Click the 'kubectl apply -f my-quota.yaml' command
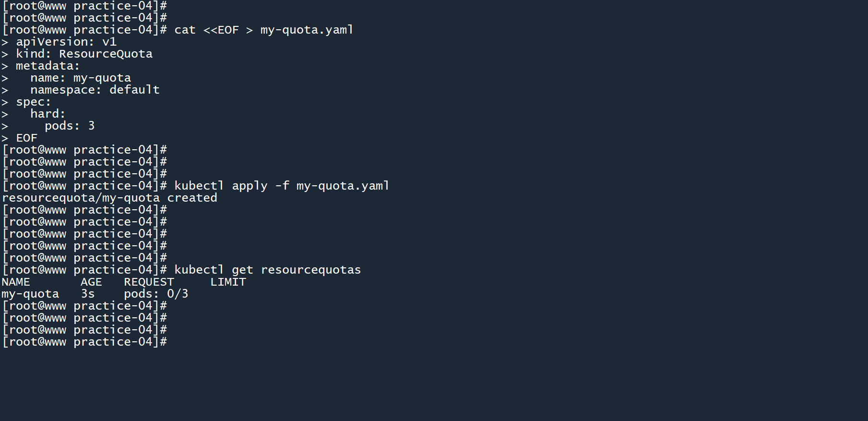 282,186
